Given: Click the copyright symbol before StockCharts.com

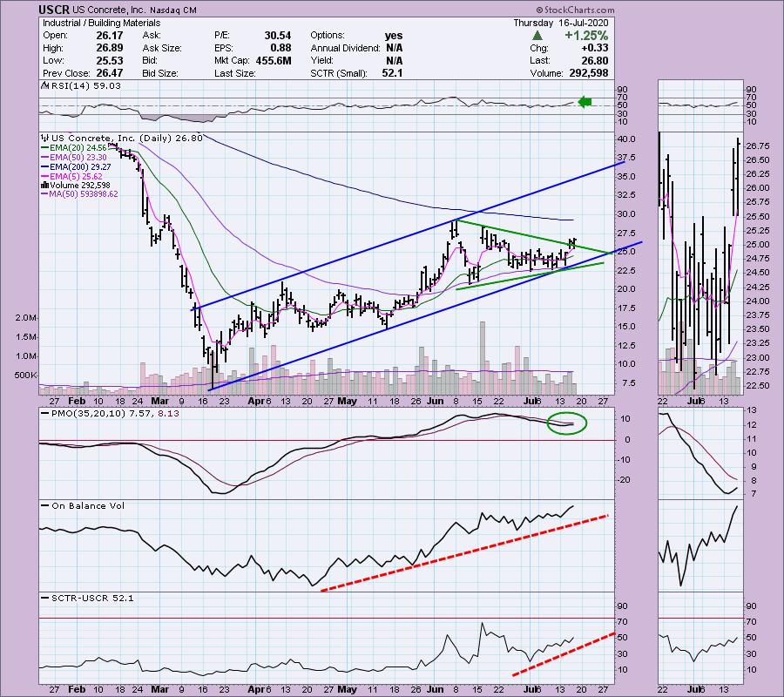Looking at the screenshot, I should click(x=539, y=10).
